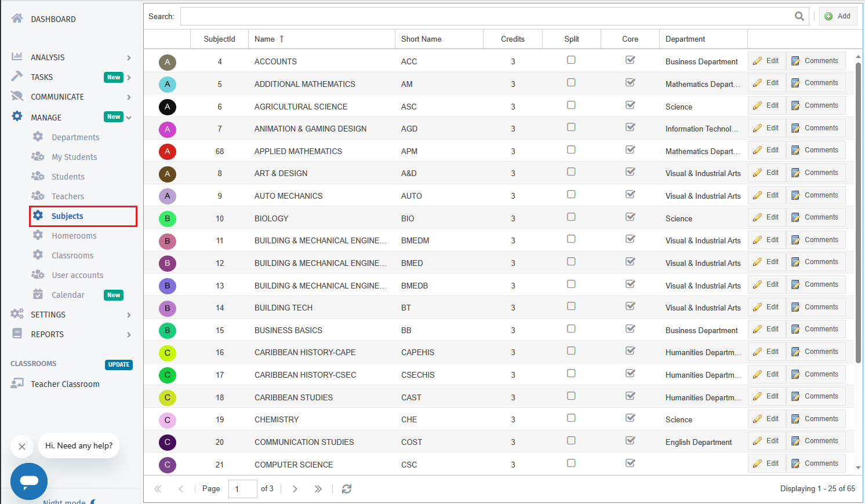Check the Split checkbox for CHEMISTRY
Image resolution: width=865 pixels, height=504 pixels.
pyautogui.click(x=571, y=418)
